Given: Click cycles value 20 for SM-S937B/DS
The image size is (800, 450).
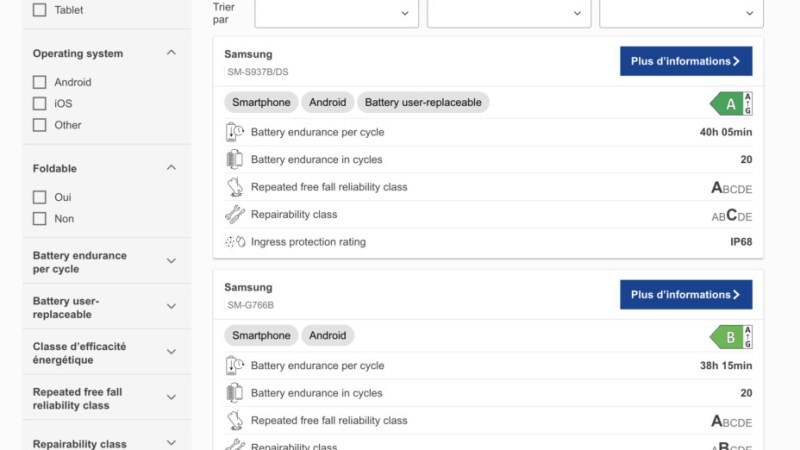Looking at the screenshot, I should [x=746, y=160].
